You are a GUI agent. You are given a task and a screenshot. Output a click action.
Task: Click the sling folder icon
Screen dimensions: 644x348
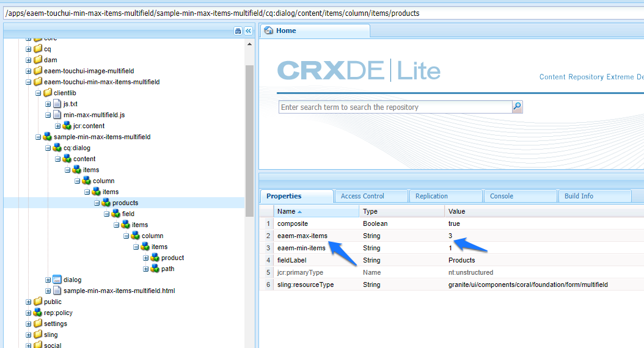click(x=38, y=335)
